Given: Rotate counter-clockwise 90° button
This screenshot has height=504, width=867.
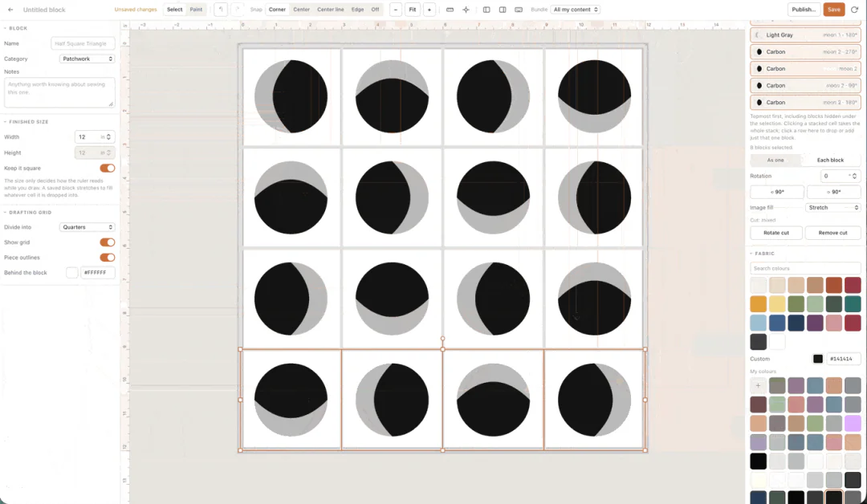Looking at the screenshot, I should (777, 192).
